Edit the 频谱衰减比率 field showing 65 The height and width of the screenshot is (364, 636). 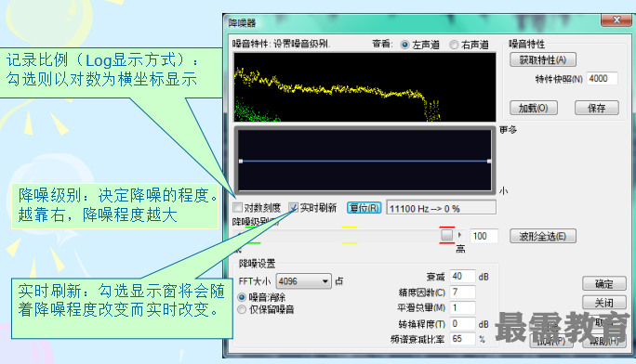(x=462, y=339)
